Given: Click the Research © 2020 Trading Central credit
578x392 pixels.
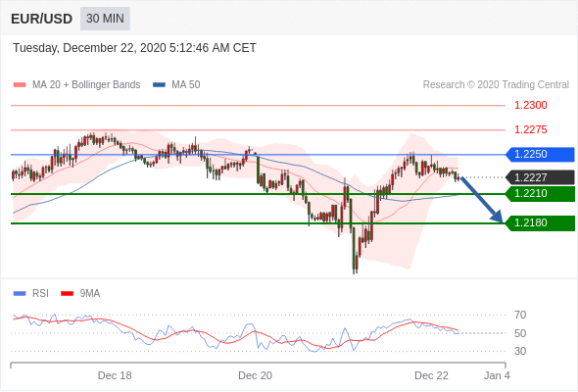Looking at the screenshot, I should pyautogui.click(x=496, y=85).
